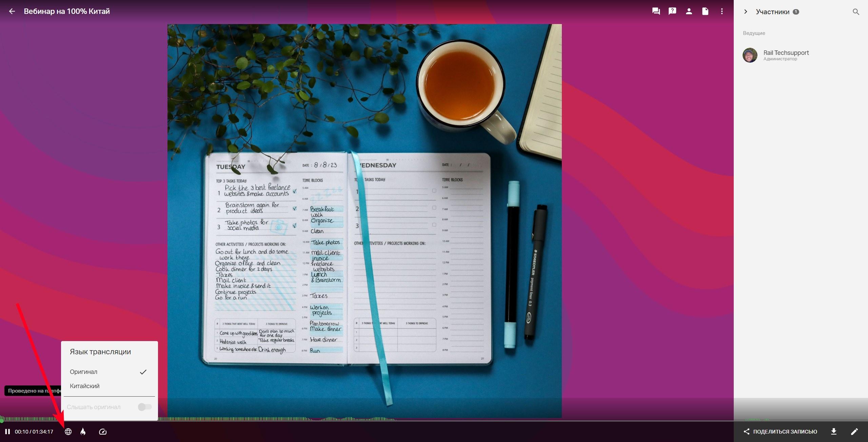Viewport: 868px width, 442px height.
Task: Click the playback time 00:10 / 01:34:17
Action: (x=34, y=432)
